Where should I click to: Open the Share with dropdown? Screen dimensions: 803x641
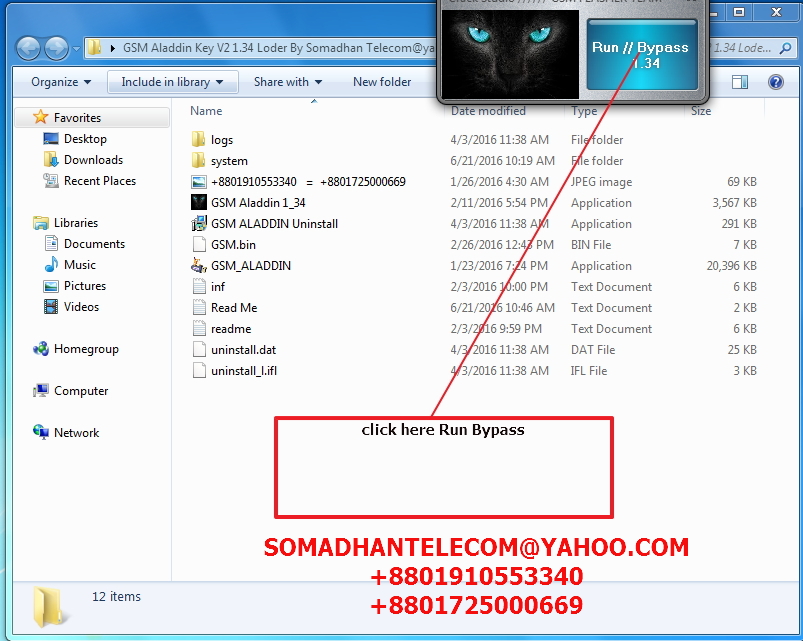coord(288,82)
